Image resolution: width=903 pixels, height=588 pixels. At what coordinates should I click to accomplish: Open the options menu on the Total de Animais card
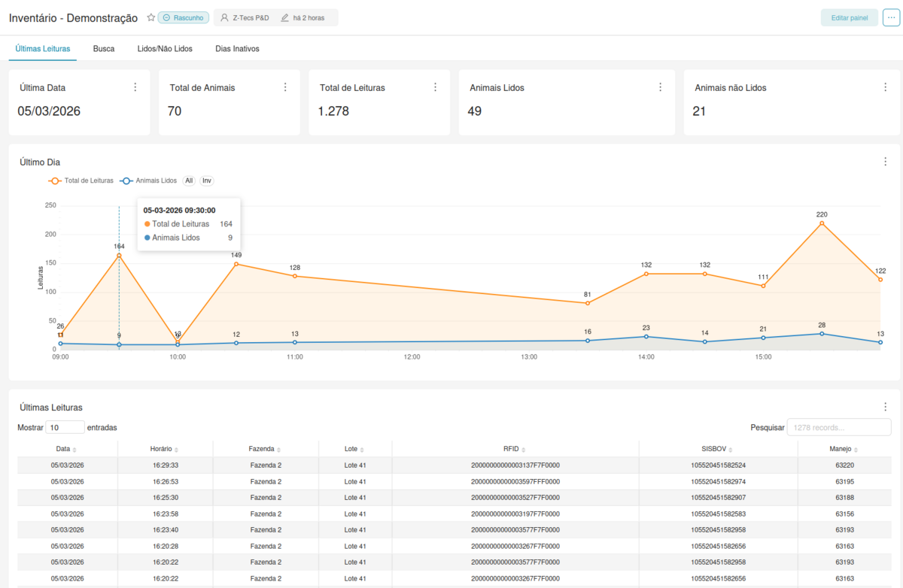coord(285,86)
